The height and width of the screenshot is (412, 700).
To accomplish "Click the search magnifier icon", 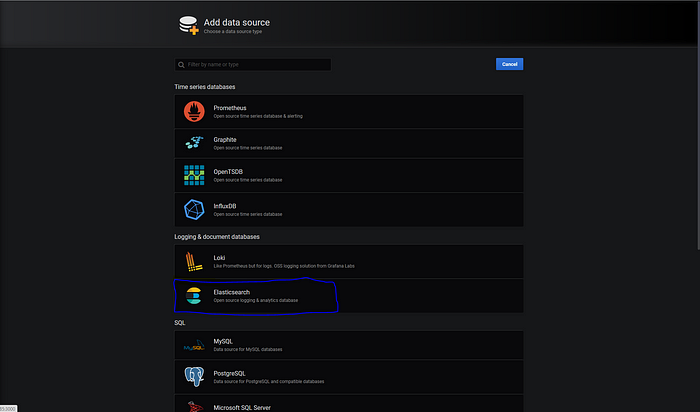I will point(181,65).
